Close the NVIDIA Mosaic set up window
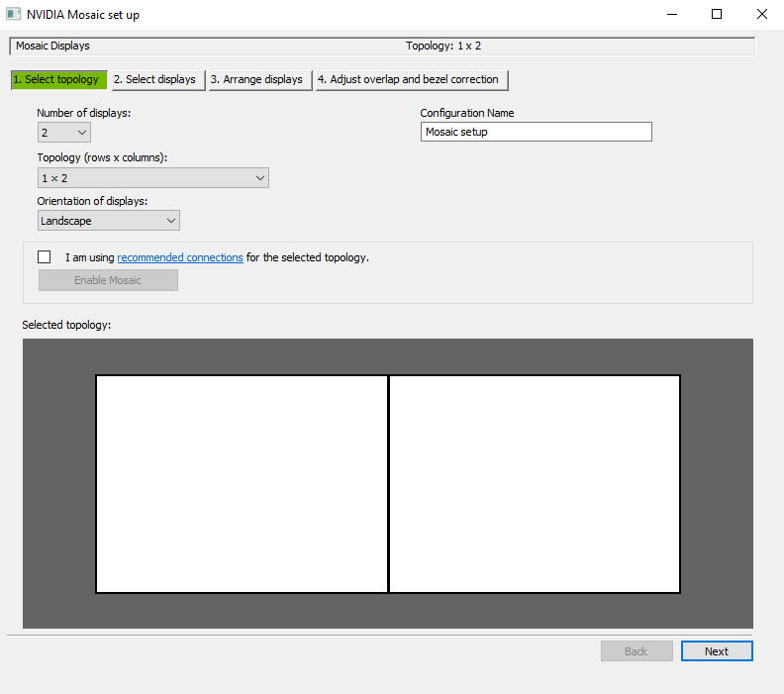The width and height of the screenshot is (784, 694). click(x=761, y=14)
